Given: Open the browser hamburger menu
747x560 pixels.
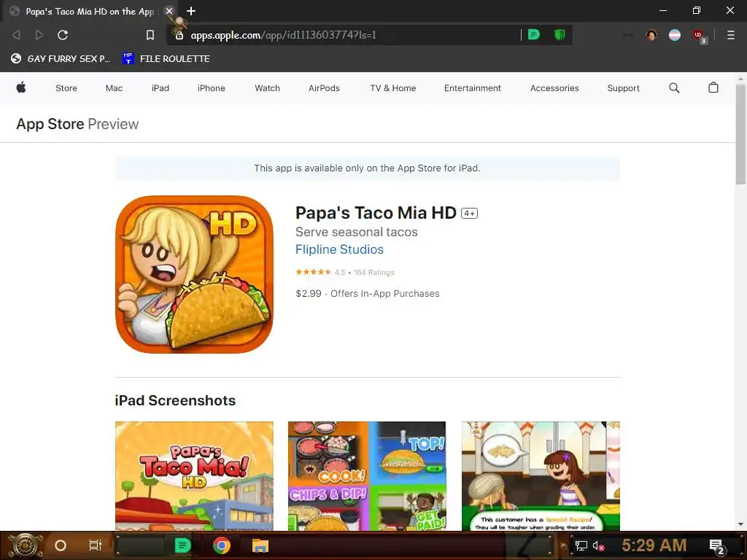Looking at the screenshot, I should coord(730,35).
